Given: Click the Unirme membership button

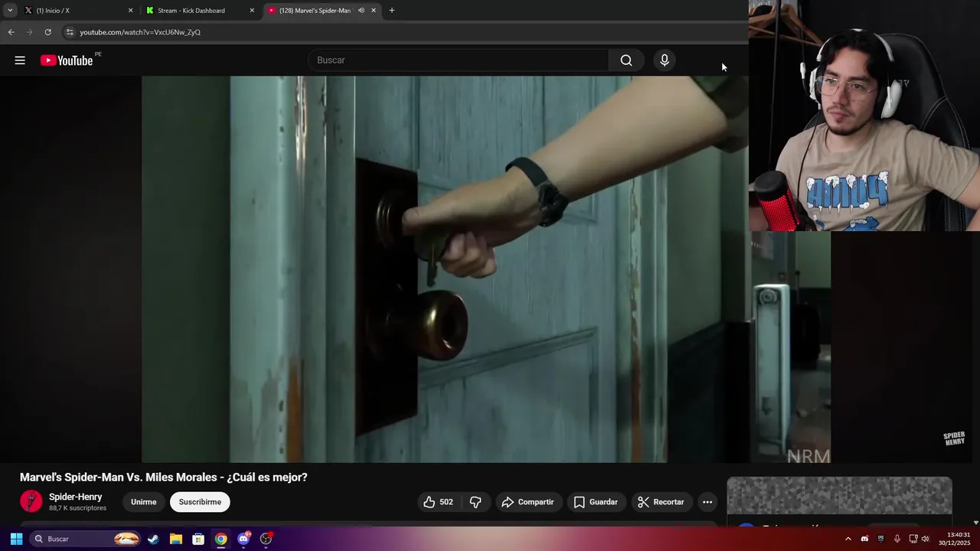Looking at the screenshot, I should (143, 502).
